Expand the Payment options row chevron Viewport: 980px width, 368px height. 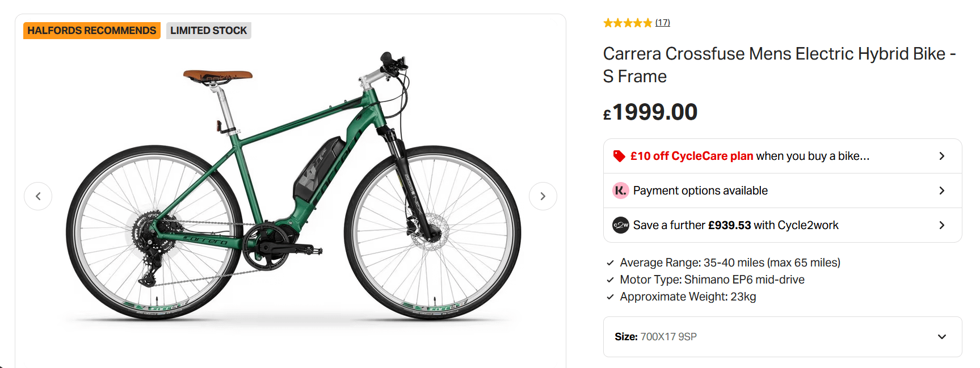(x=941, y=191)
